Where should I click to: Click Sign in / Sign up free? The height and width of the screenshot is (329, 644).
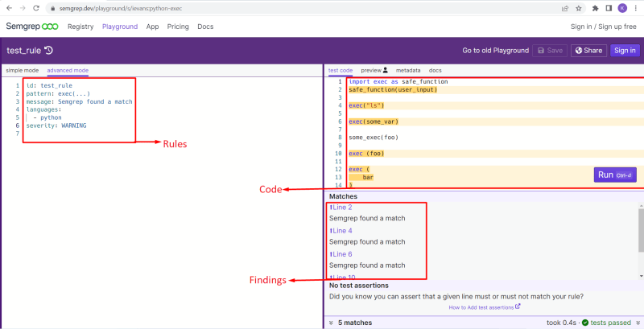603,27
